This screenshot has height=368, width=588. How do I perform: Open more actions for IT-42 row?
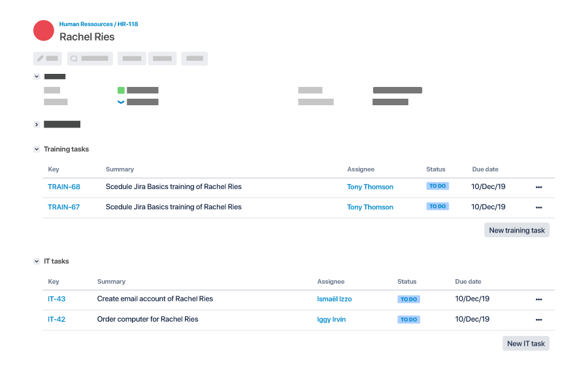(538, 320)
